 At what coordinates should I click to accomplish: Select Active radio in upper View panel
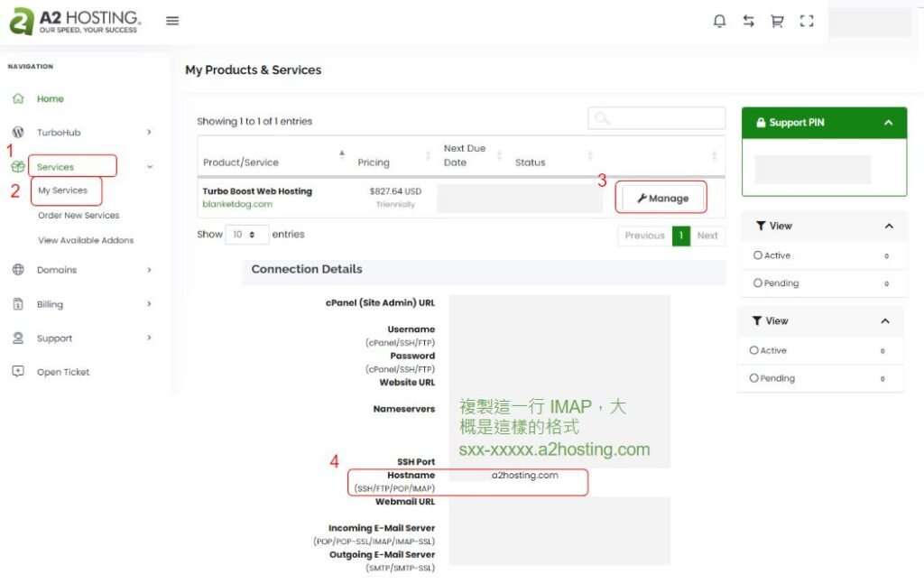tap(758, 255)
